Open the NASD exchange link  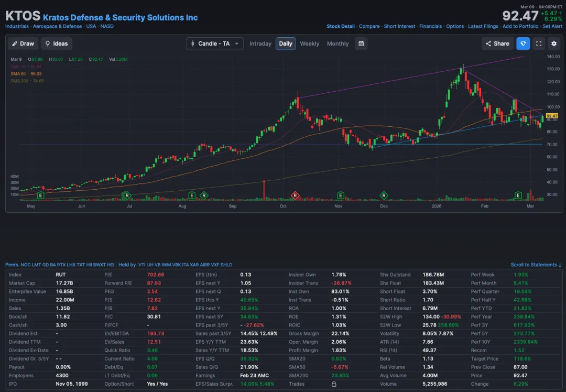click(107, 26)
